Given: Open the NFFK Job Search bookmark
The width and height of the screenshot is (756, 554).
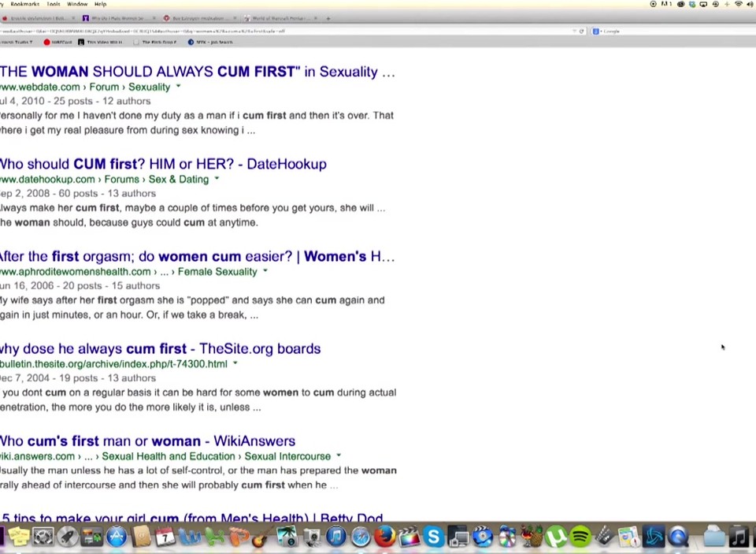Looking at the screenshot, I should tap(210, 42).
